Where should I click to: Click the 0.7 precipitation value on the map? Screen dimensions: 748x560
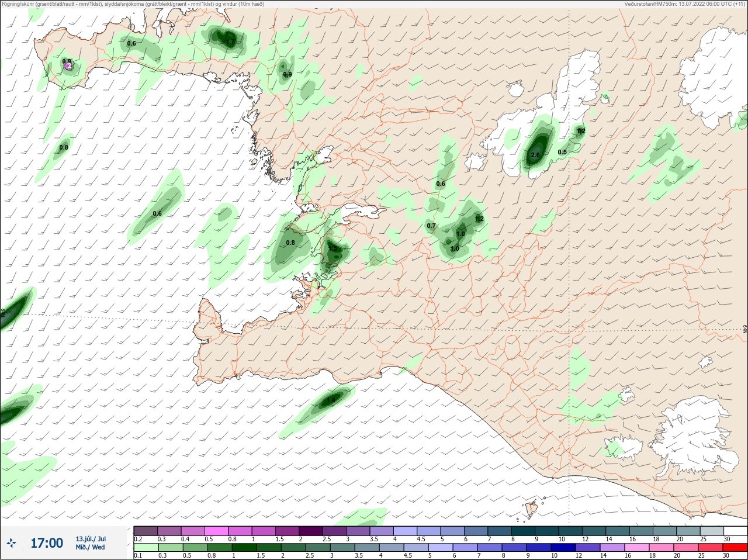tap(431, 226)
